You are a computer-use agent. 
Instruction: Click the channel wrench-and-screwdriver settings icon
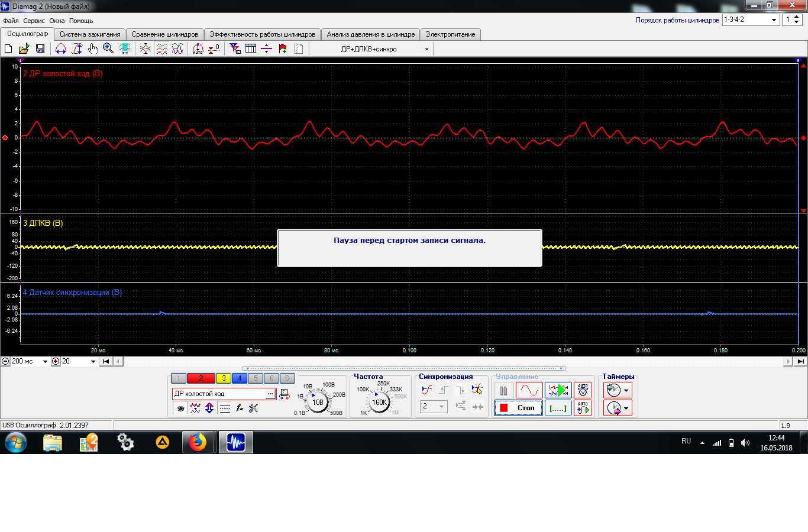click(x=254, y=408)
